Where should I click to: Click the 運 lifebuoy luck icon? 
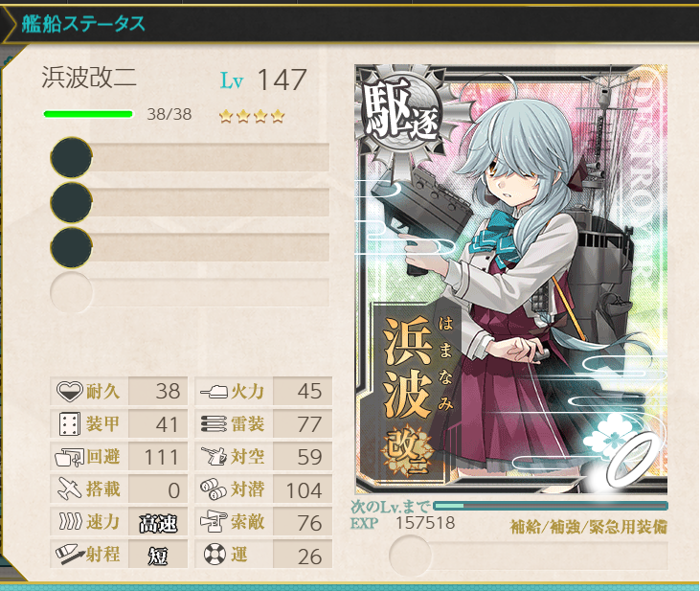tap(215, 555)
